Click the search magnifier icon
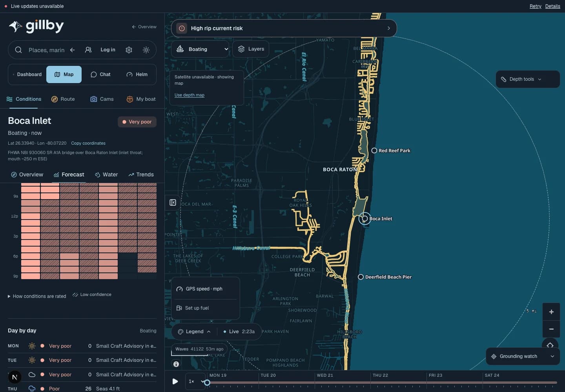The width and height of the screenshot is (565, 392). tap(18, 50)
